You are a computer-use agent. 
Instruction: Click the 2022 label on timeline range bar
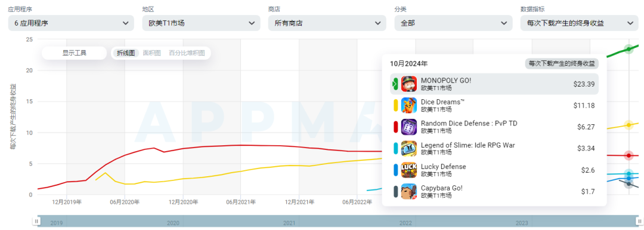pyautogui.click(x=405, y=223)
